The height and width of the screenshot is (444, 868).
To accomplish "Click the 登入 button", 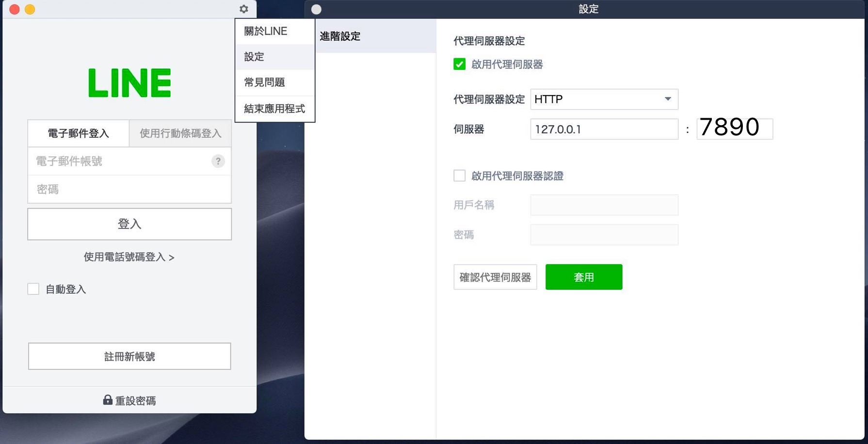I will coord(129,224).
